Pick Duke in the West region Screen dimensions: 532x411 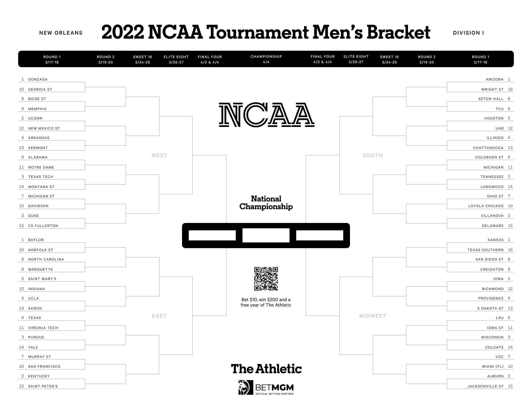[x=34, y=216]
